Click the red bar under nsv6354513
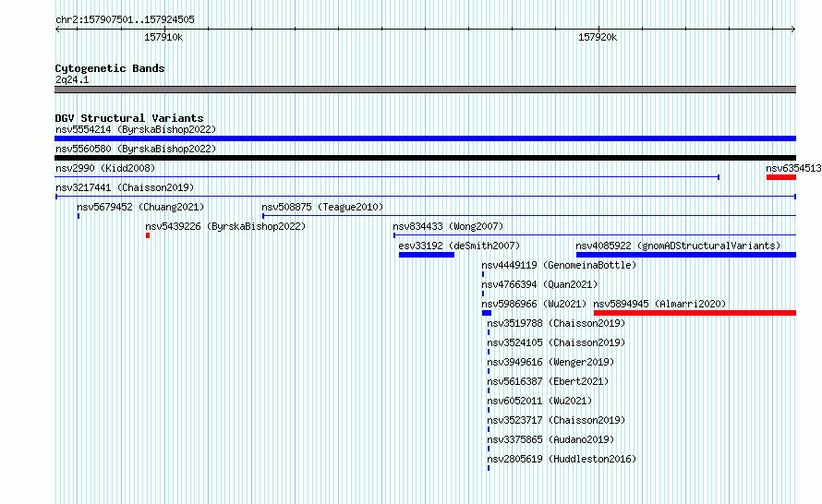The width and height of the screenshot is (822, 504). tap(781, 177)
